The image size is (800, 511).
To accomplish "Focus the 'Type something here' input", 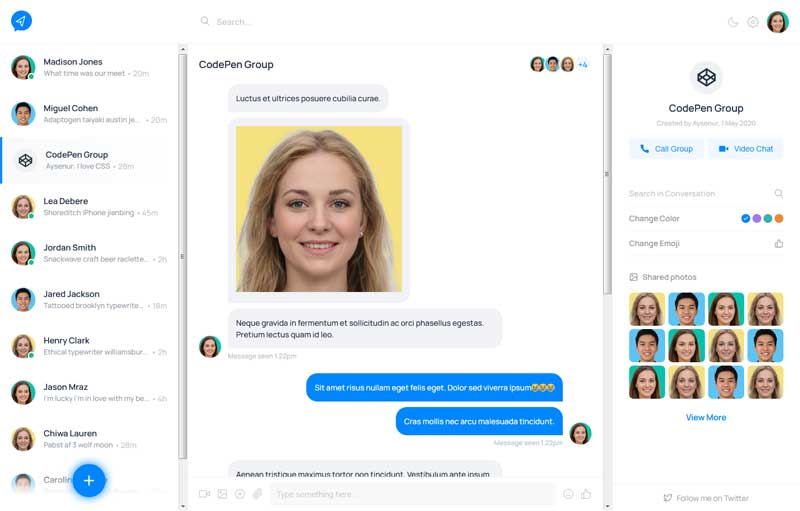I will point(413,494).
